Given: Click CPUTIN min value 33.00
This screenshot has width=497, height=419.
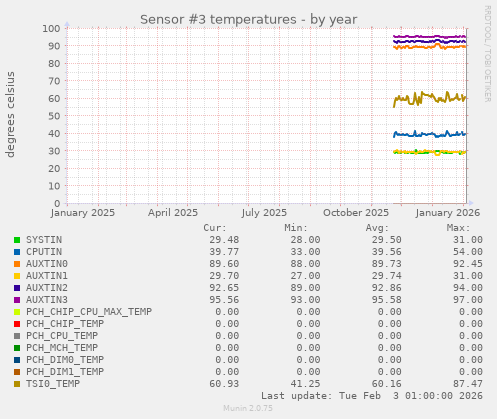Looking at the screenshot, I should click(x=305, y=252).
